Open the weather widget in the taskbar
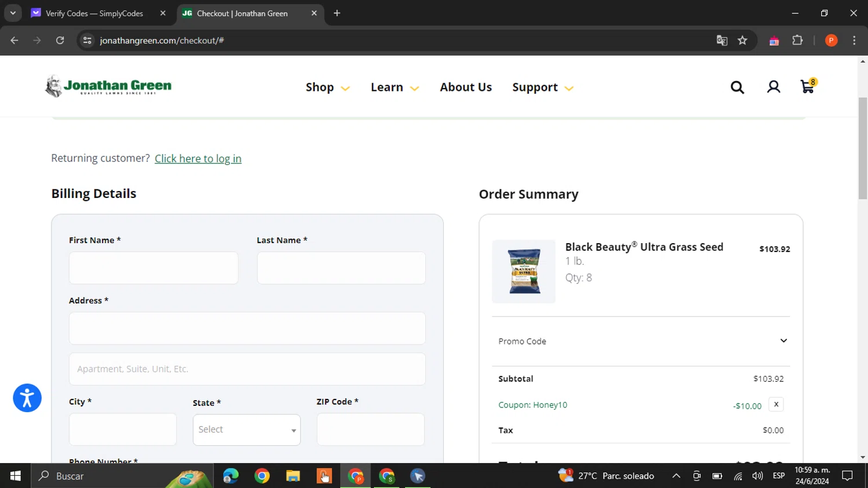The image size is (868, 488). click(x=606, y=476)
